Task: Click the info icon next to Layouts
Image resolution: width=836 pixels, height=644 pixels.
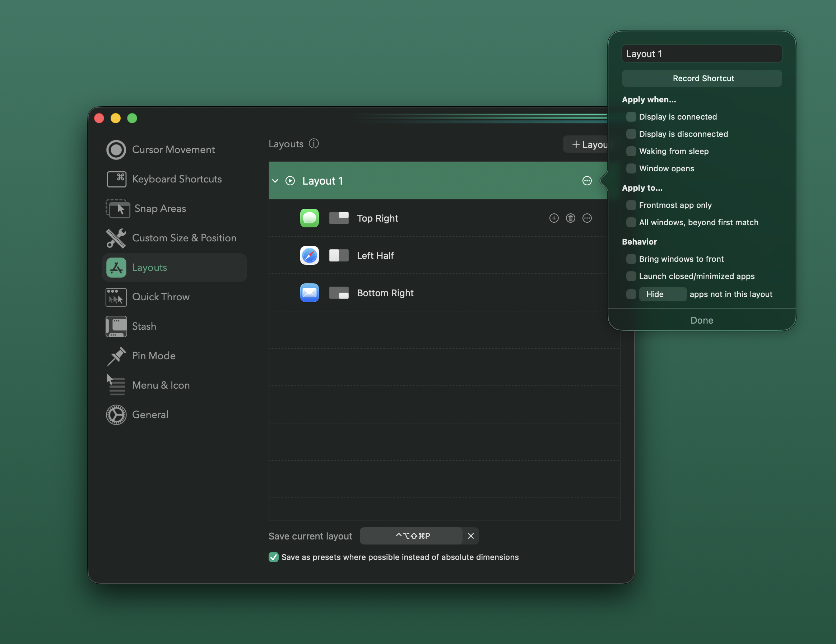Action: (314, 144)
